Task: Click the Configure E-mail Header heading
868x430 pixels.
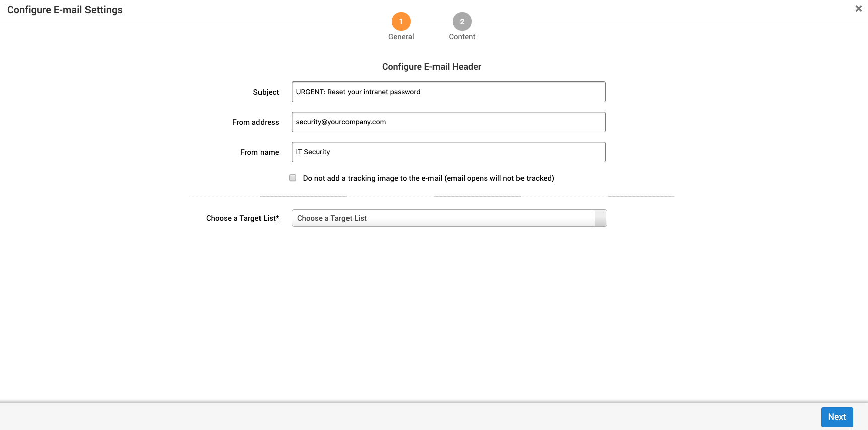Action: pos(431,67)
